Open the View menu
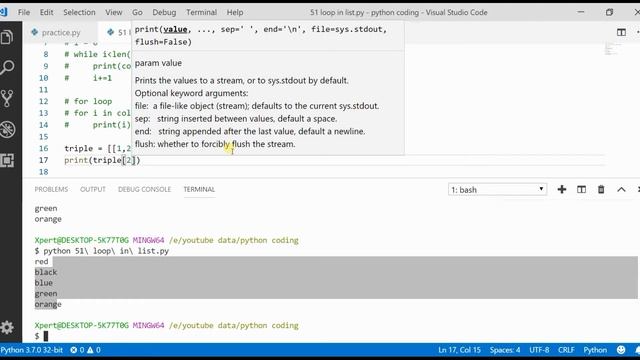The image size is (640, 360). 113,12
